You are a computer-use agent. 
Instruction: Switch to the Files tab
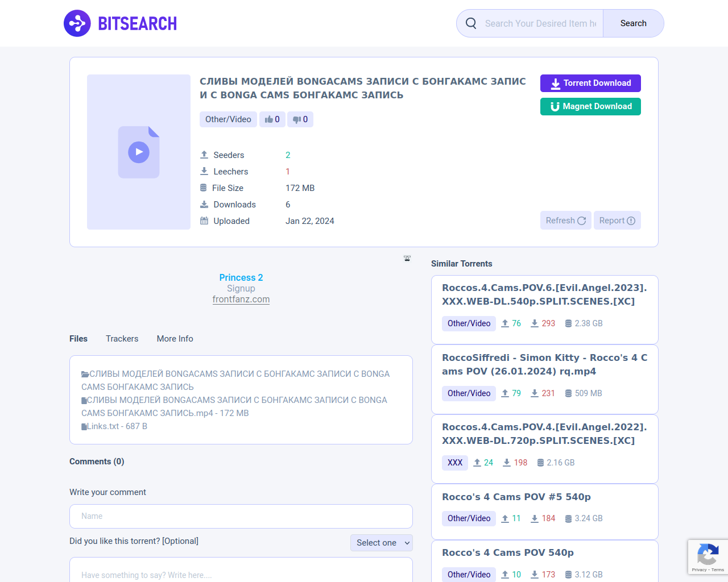tap(78, 339)
